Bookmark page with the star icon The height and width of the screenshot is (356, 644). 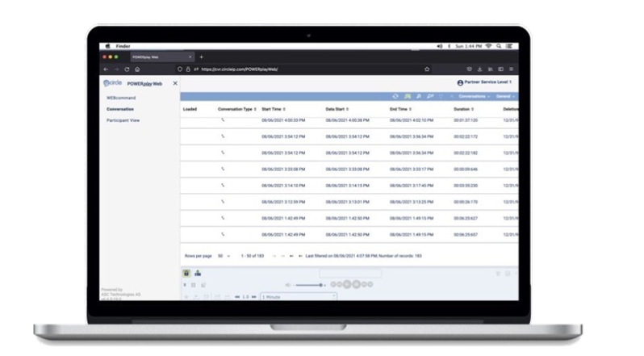point(427,69)
